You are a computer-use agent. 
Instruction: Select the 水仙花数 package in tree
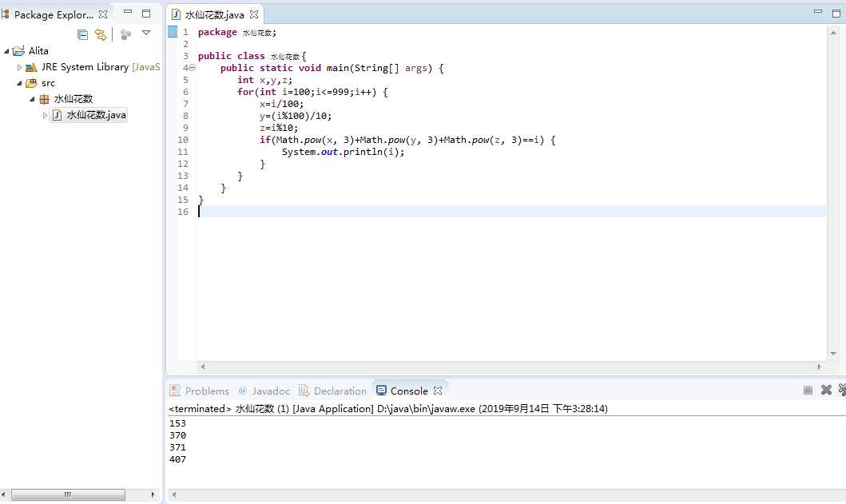pos(73,99)
